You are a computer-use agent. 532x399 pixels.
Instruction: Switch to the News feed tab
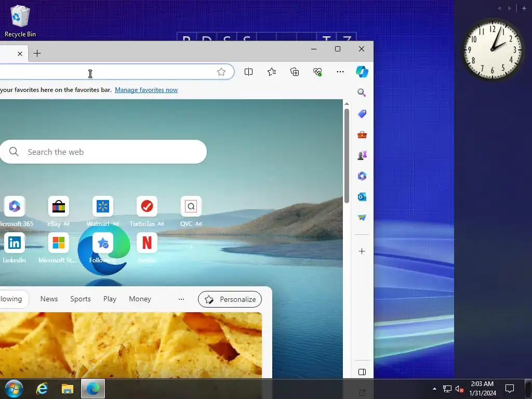coord(49,299)
